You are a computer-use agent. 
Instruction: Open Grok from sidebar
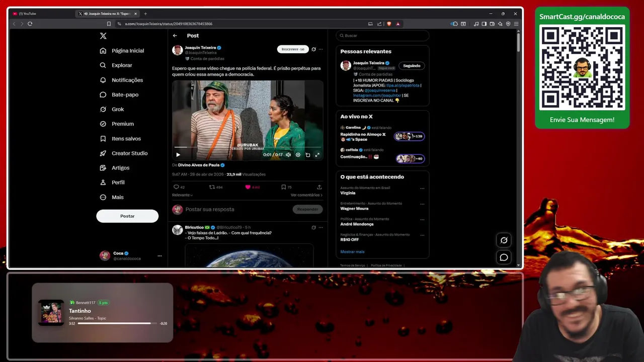click(112, 109)
